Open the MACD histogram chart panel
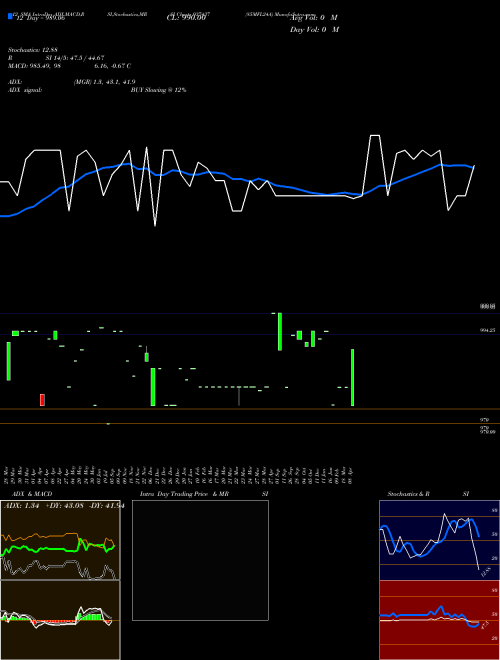 tap(60, 620)
